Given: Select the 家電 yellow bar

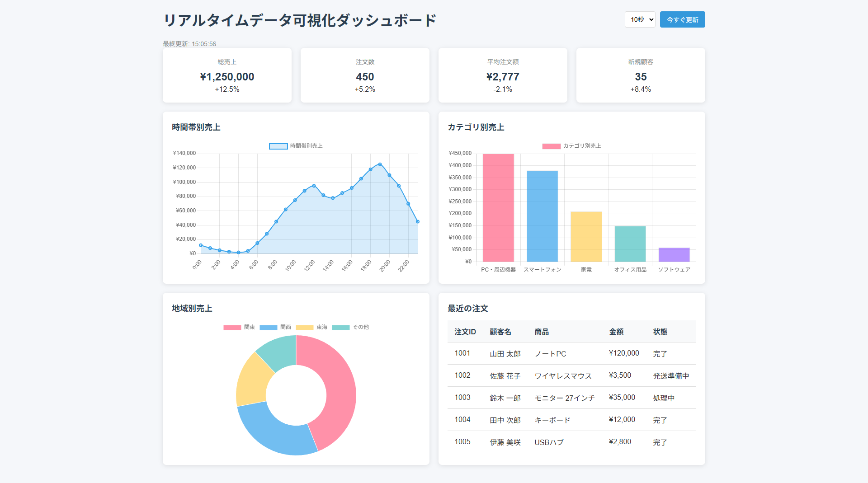Looking at the screenshot, I should click(x=586, y=237).
